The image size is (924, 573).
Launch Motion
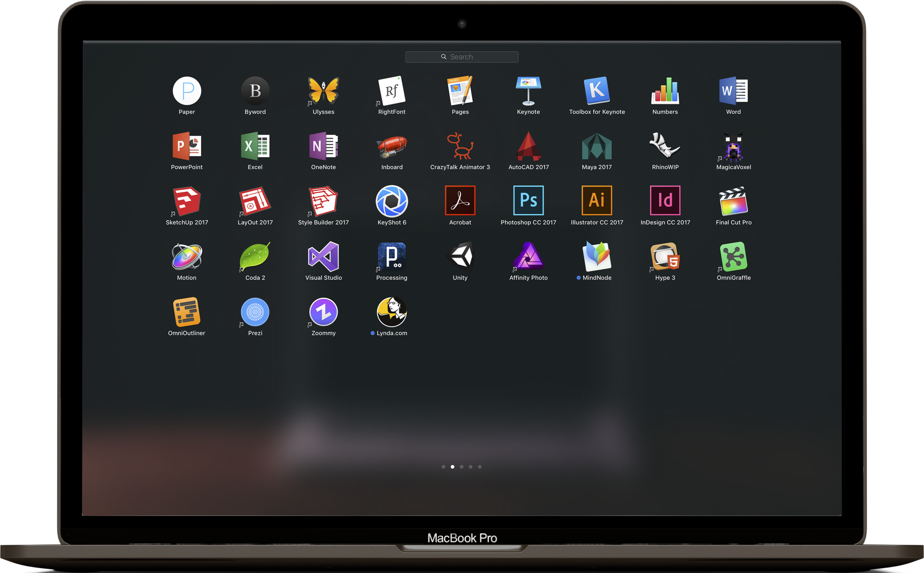coord(187,257)
